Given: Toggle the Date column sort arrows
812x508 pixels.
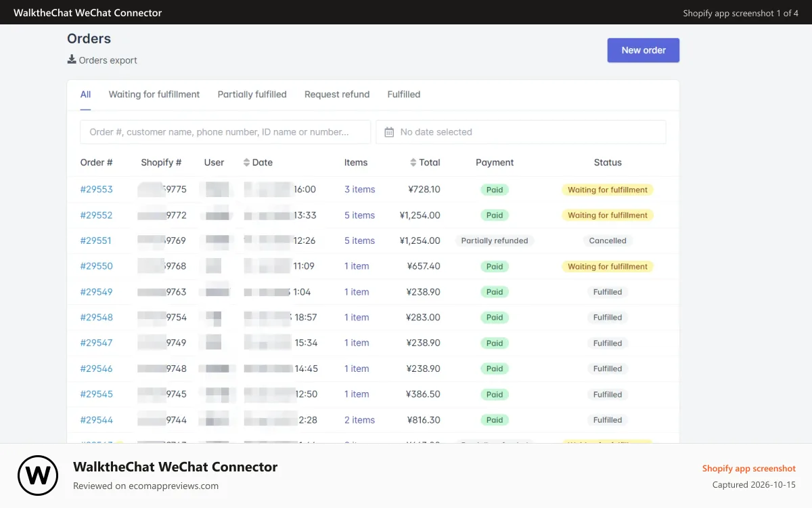Looking at the screenshot, I should click(x=246, y=163).
